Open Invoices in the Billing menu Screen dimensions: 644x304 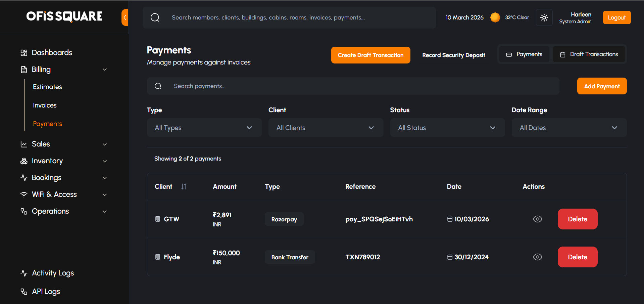click(45, 105)
